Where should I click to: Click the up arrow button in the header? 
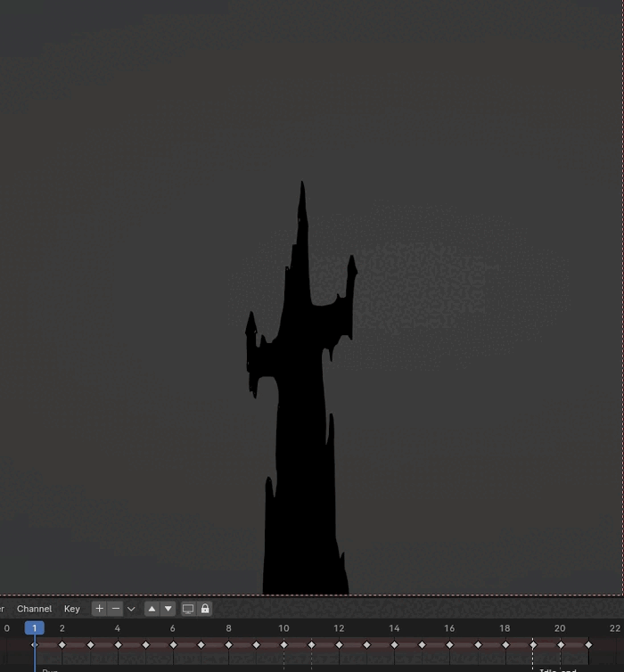click(152, 609)
